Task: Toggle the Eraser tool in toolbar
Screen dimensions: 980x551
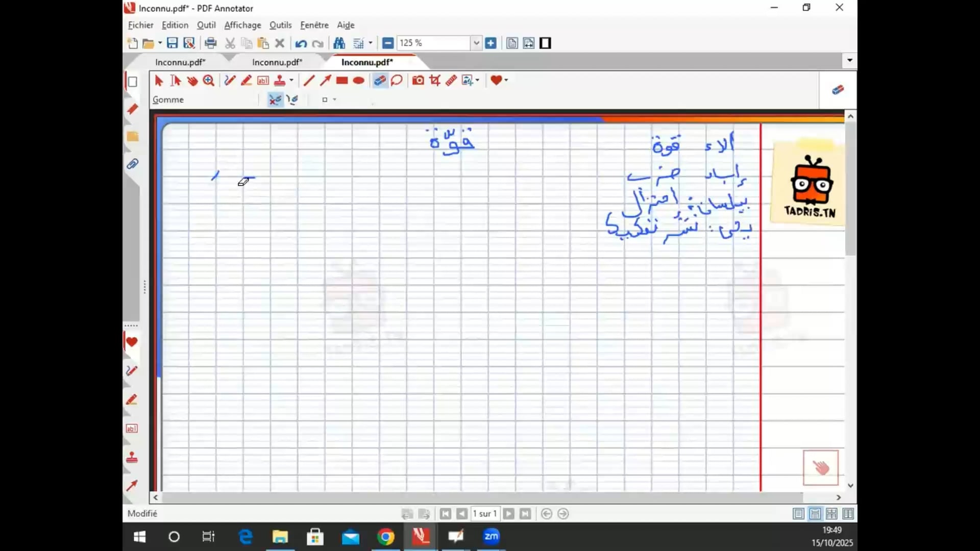Action: [x=380, y=80]
